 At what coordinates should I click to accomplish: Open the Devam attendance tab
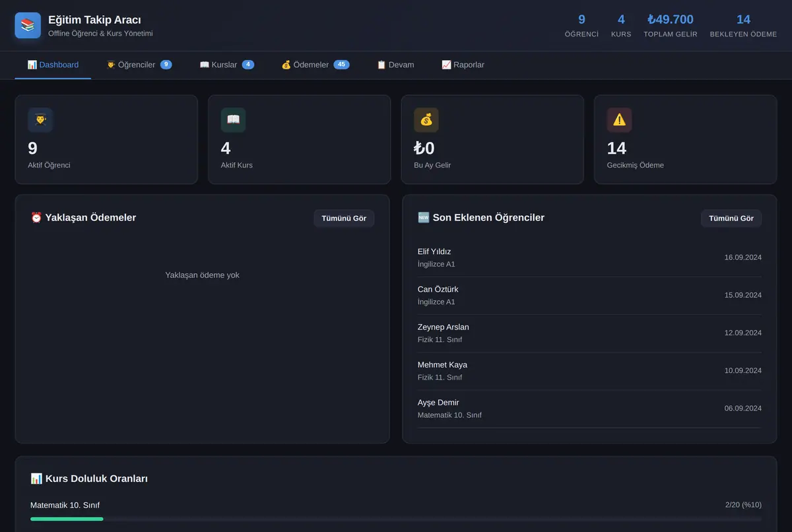(x=395, y=65)
